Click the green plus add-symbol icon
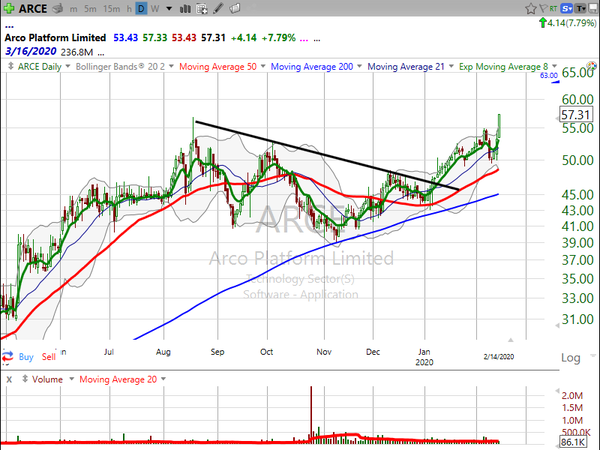Screen dimensions: 600x450 (8, 8)
